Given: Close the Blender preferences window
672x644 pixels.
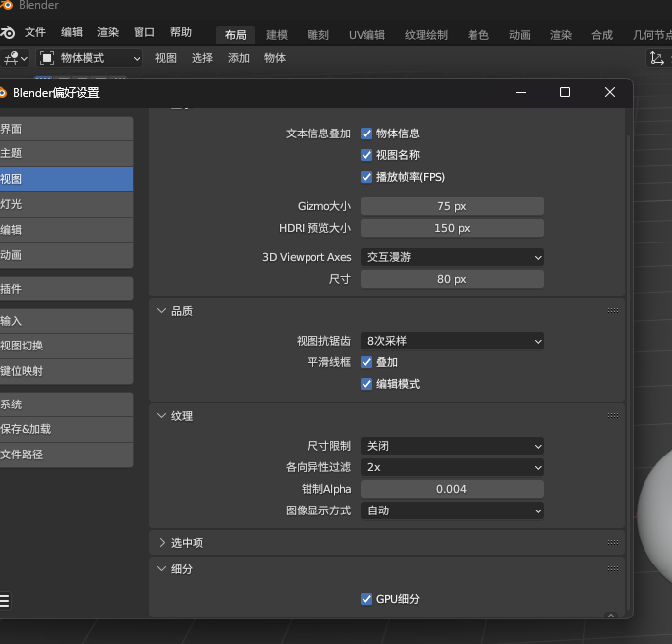Looking at the screenshot, I should click(610, 92).
